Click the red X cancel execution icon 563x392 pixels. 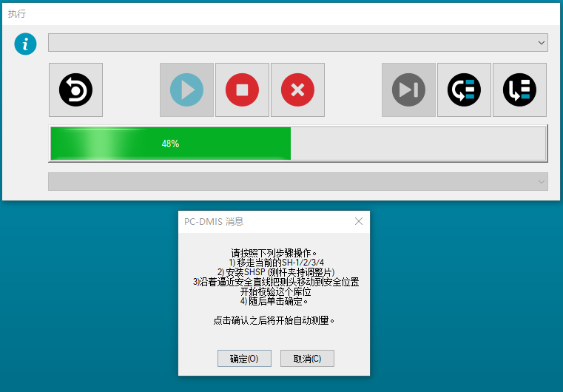[x=297, y=89]
